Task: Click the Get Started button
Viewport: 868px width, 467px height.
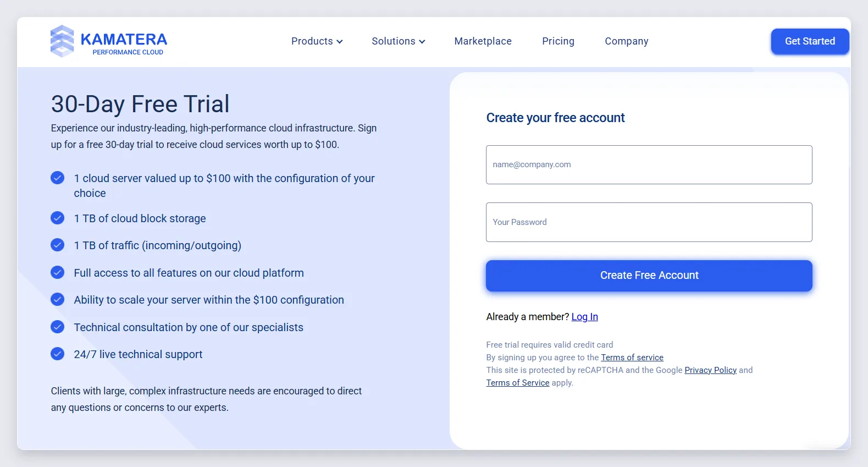Action: click(810, 41)
